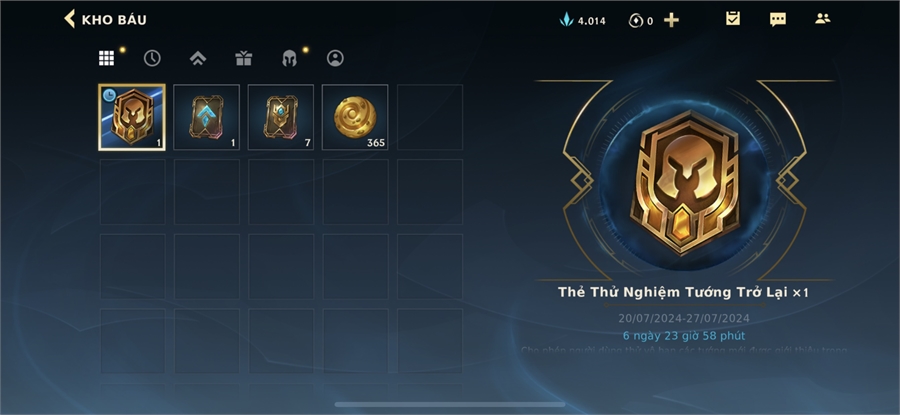Select the gold coin item showing 365
Viewport: 900px width, 415px height.
click(x=355, y=117)
